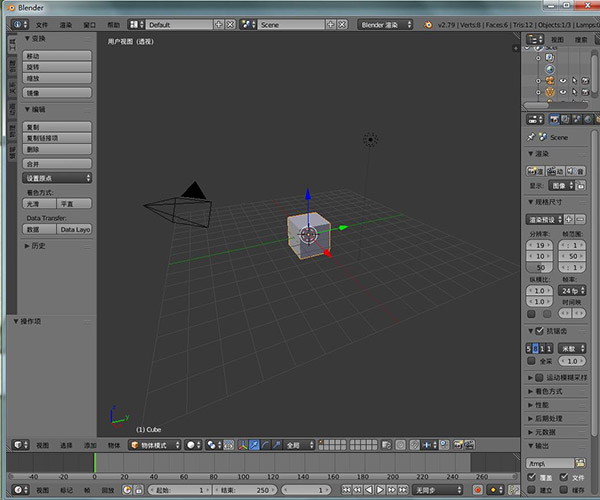
Task: Click the output path folder browse icon
Action: 581,462
